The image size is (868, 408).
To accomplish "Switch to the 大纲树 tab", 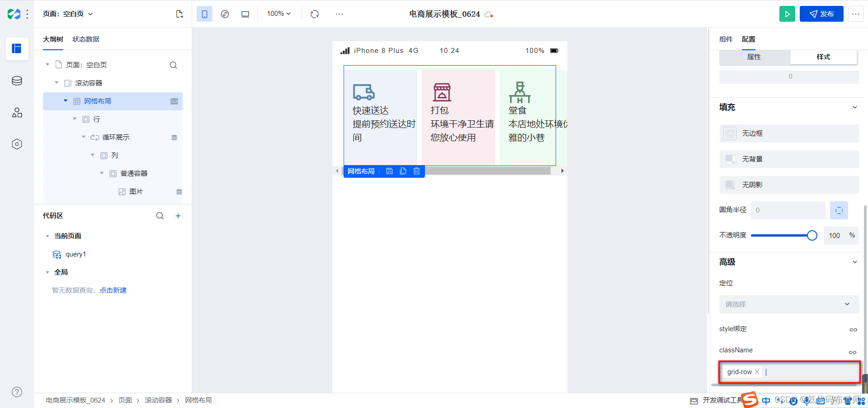I will coord(53,39).
